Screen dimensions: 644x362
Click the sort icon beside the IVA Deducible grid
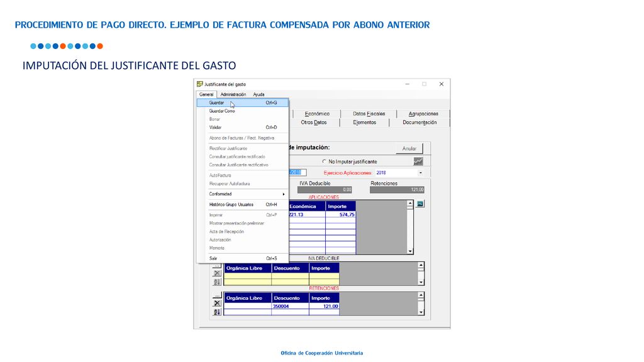[217, 282]
